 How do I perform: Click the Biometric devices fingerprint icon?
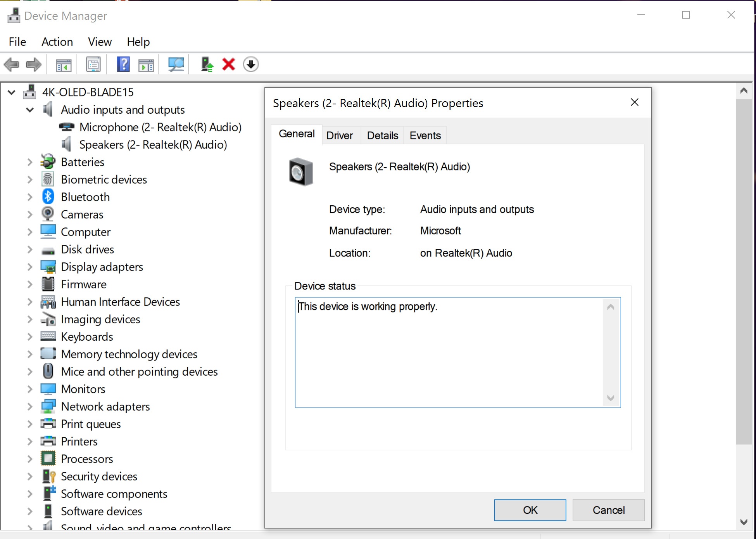(48, 179)
